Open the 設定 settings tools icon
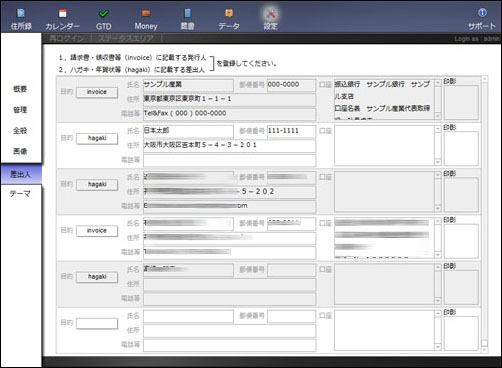 click(270, 14)
